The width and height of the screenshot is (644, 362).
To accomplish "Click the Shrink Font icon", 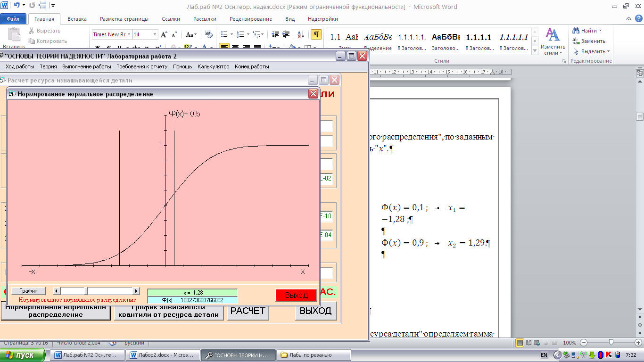I will click(x=174, y=34).
